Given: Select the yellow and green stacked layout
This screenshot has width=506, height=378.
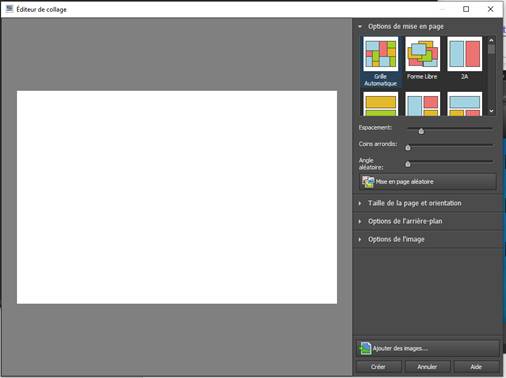Looking at the screenshot, I should 380,104.
